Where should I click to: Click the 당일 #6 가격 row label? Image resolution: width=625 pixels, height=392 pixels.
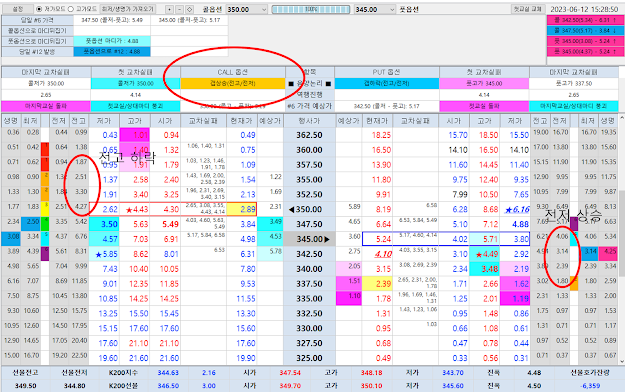pos(37,20)
